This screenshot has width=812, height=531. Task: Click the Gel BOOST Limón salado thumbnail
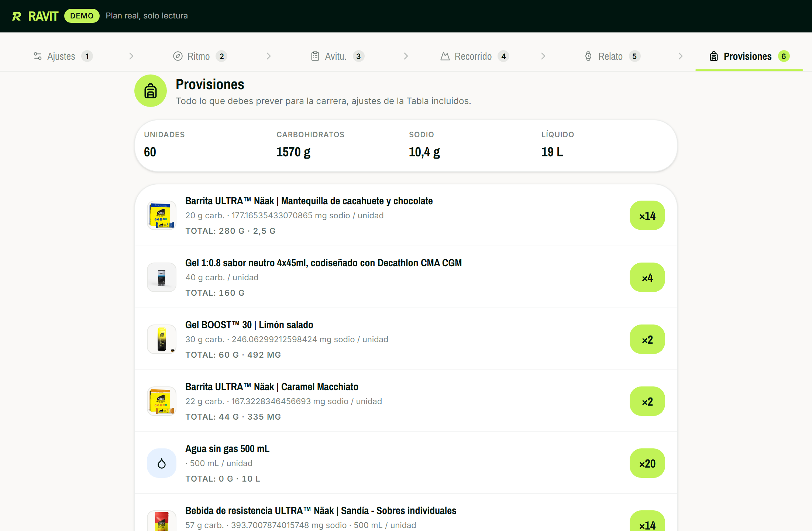(x=162, y=339)
